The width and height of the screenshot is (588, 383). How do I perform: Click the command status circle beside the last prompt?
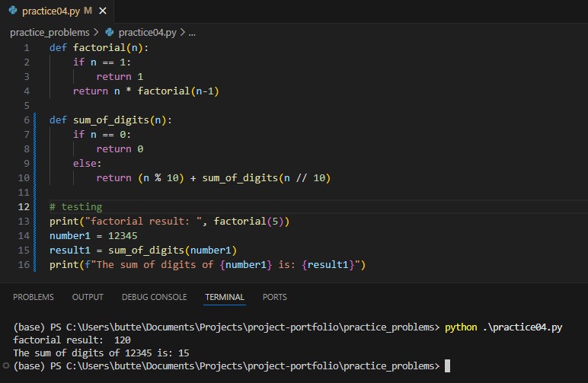coord(5,365)
